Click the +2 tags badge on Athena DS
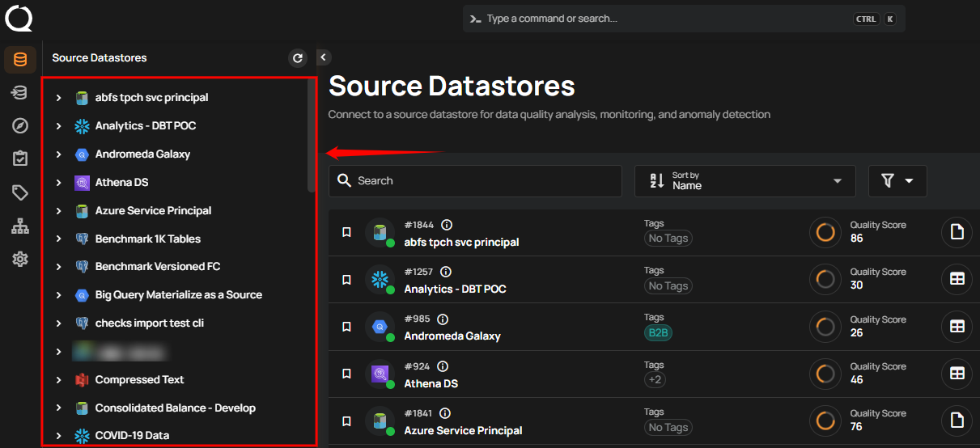This screenshot has height=448, width=980. (655, 379)
